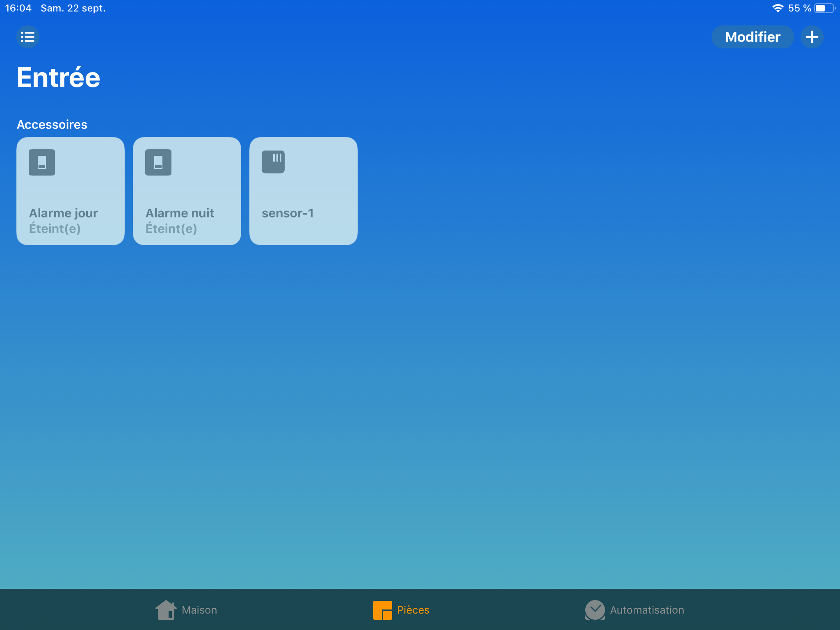
Task: Click the Alarme nuit switch icon
Action: pyautogui.click(x=158, y=162)
